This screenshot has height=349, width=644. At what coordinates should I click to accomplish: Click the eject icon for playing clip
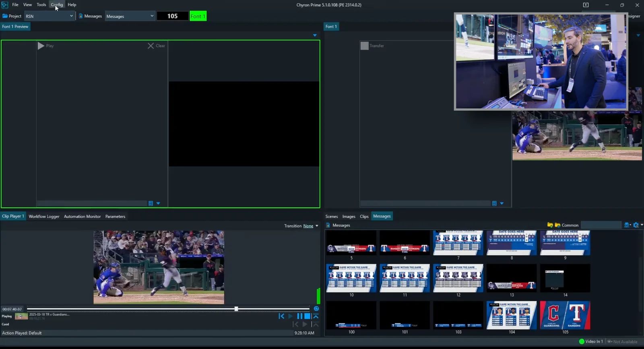tap(316, 316)
